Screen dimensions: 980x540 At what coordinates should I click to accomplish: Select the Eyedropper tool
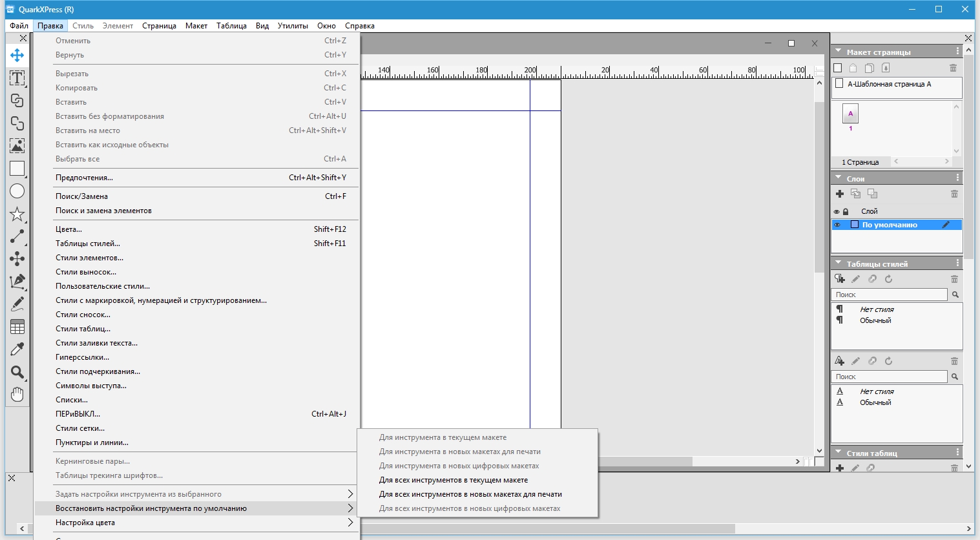click(17, 349)
